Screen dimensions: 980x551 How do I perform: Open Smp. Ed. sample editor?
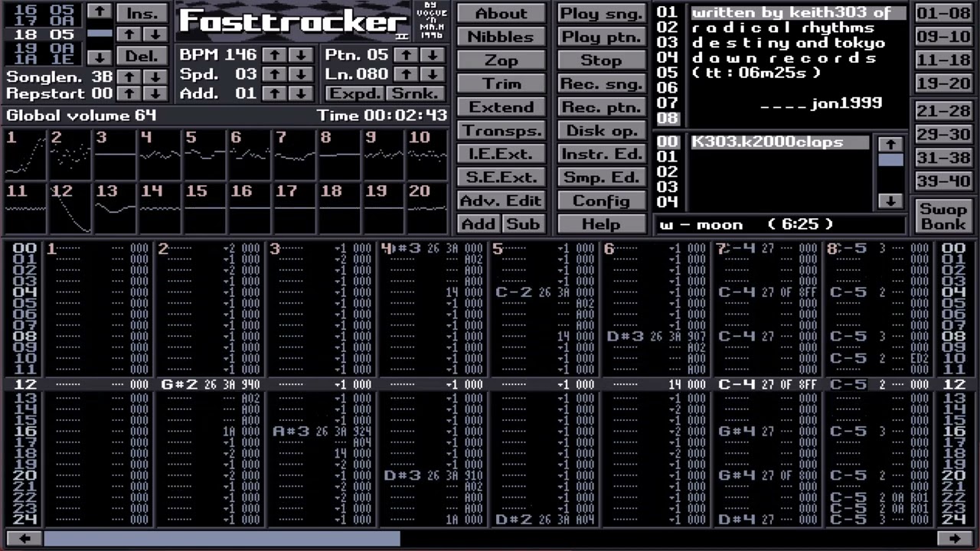pos(601,177)
